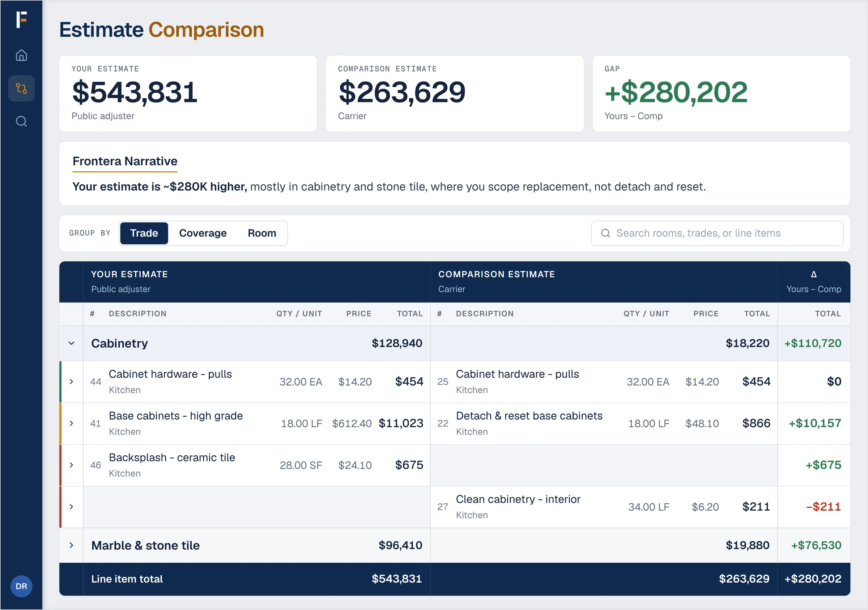Select the Estimate Comparison sidebar icon

pyautogui.click(x=22, y=89)
